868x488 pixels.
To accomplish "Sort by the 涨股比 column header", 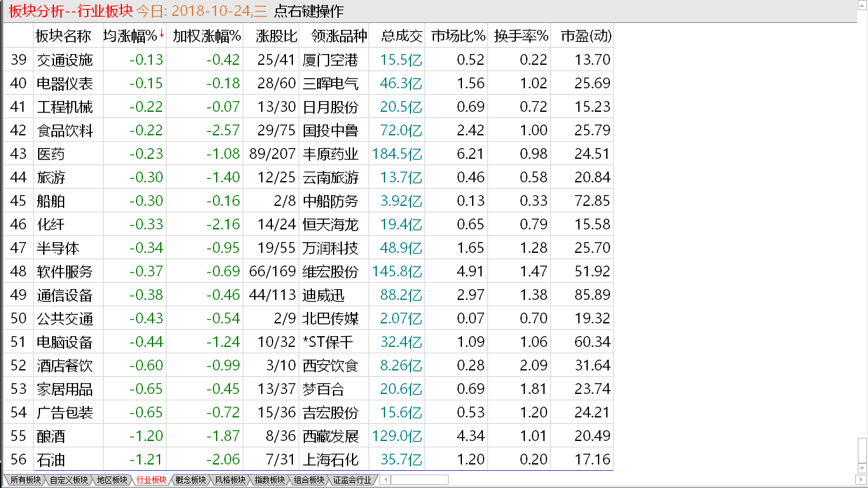I will pyautogui.click(x=276, y=36).
